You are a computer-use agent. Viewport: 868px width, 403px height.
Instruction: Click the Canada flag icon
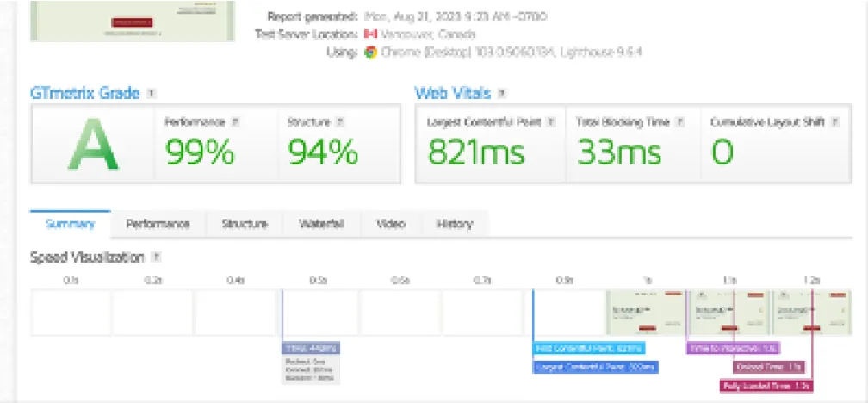(x=371, y=34)
